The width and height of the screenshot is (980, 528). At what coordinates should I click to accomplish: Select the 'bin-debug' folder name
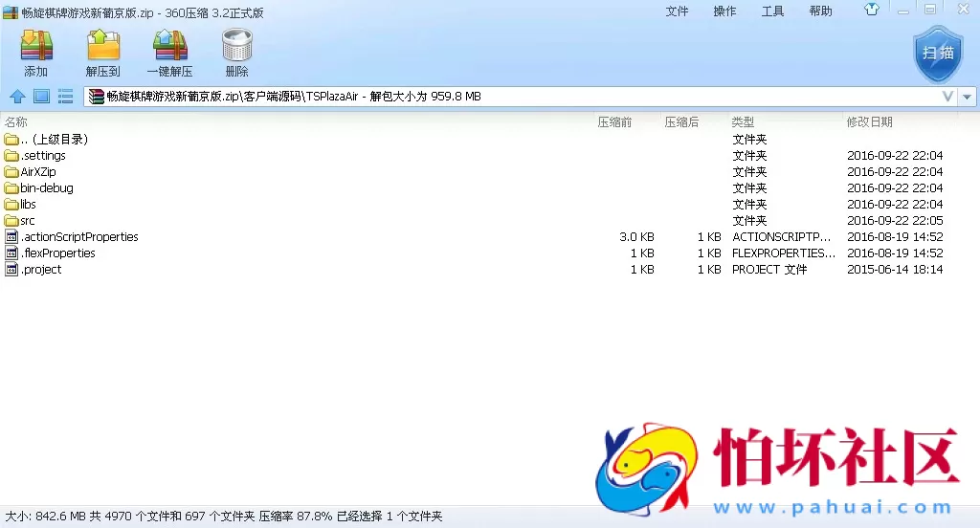pyautogui.click(x=47, y=188)
